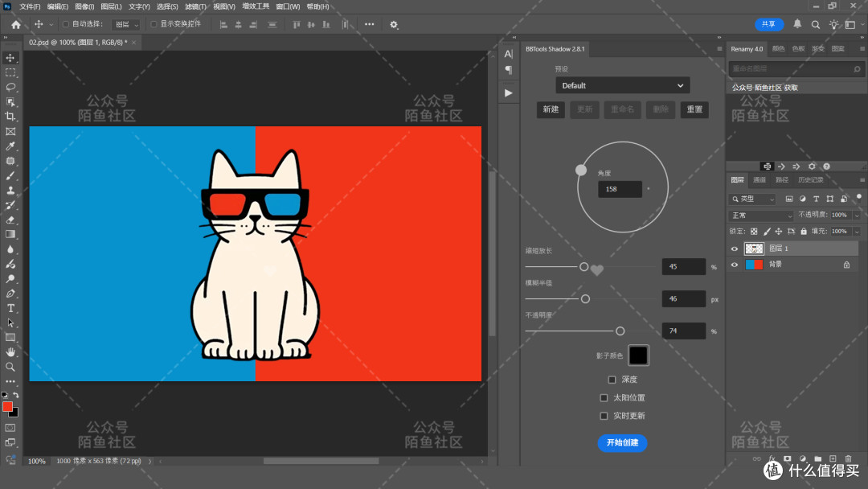Open the search magnifier at top right
The height and width of the screenshot is (489, 868).
[x=816, y=24]
